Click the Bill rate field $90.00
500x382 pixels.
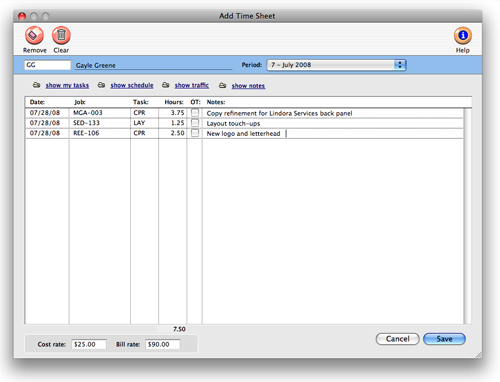(163, 344)
